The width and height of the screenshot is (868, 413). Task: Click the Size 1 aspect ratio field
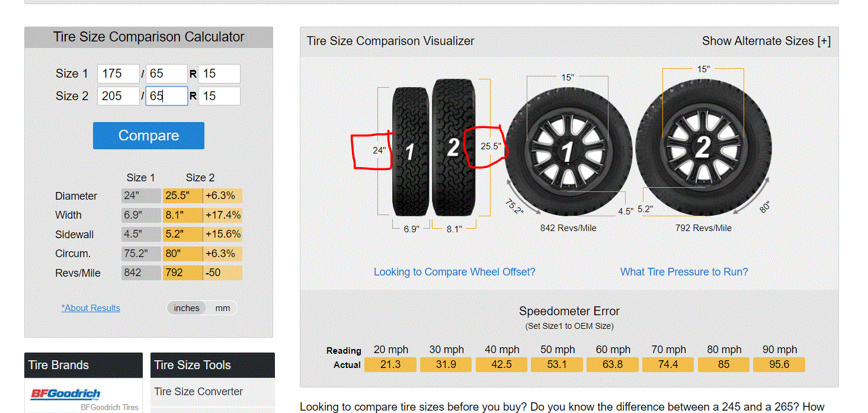pos(166,74)
